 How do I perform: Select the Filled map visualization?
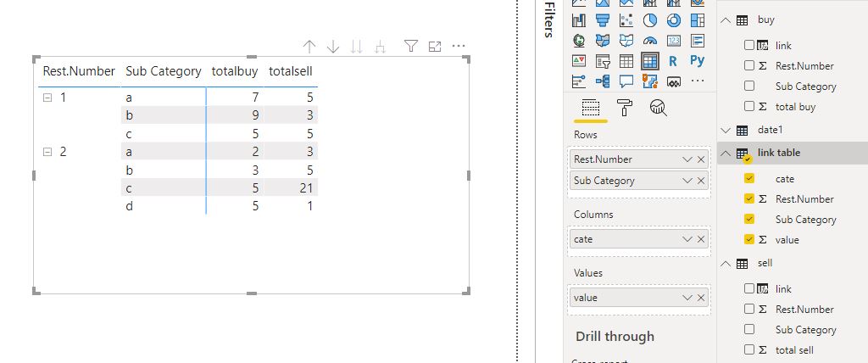click(603, 41)
